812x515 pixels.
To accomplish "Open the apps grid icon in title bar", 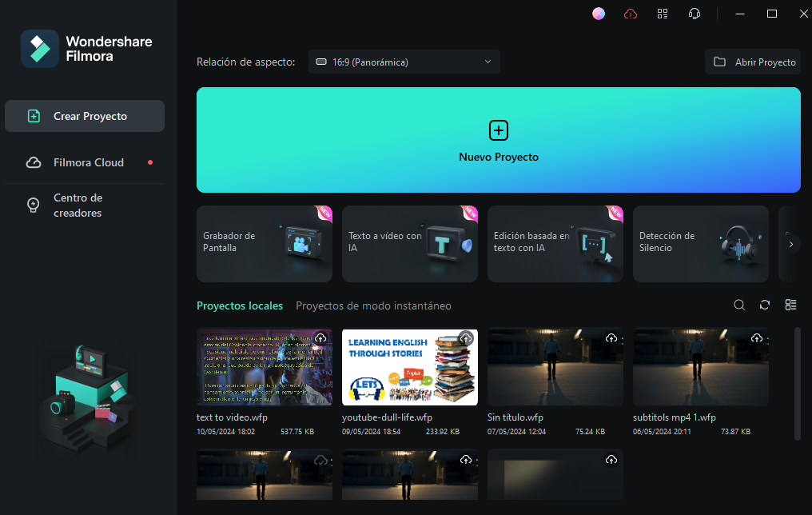I will tap(663, 14).
